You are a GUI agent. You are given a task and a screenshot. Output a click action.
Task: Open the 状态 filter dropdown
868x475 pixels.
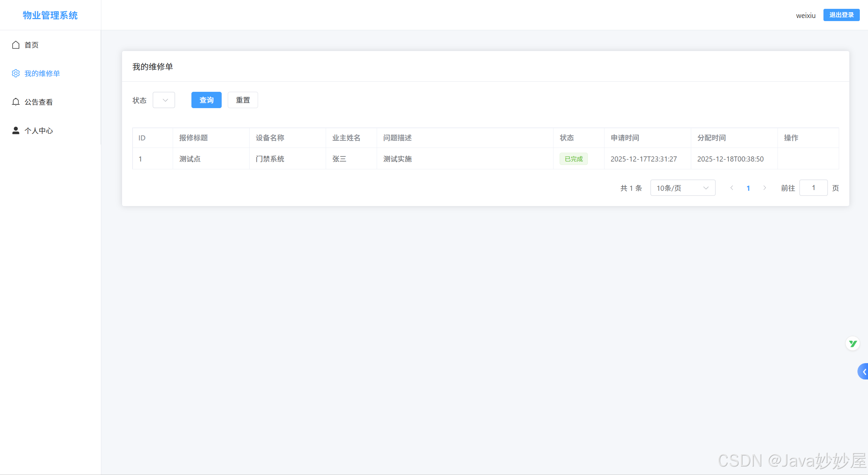coord(164,100)
